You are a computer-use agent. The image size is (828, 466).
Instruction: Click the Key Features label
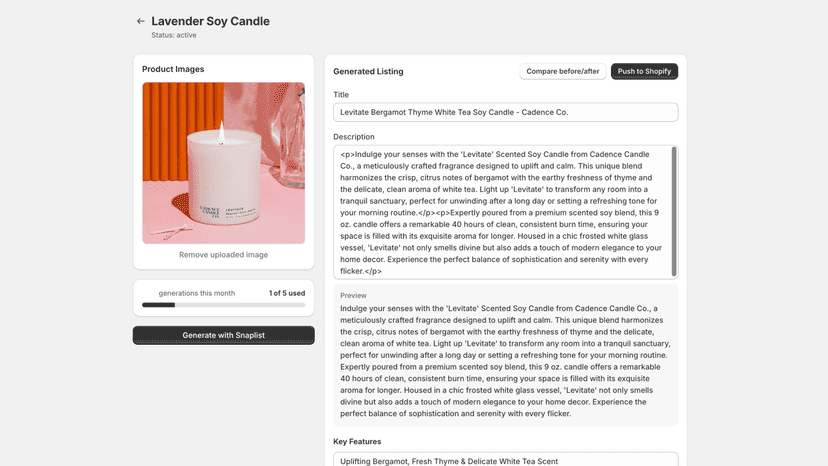357,442
